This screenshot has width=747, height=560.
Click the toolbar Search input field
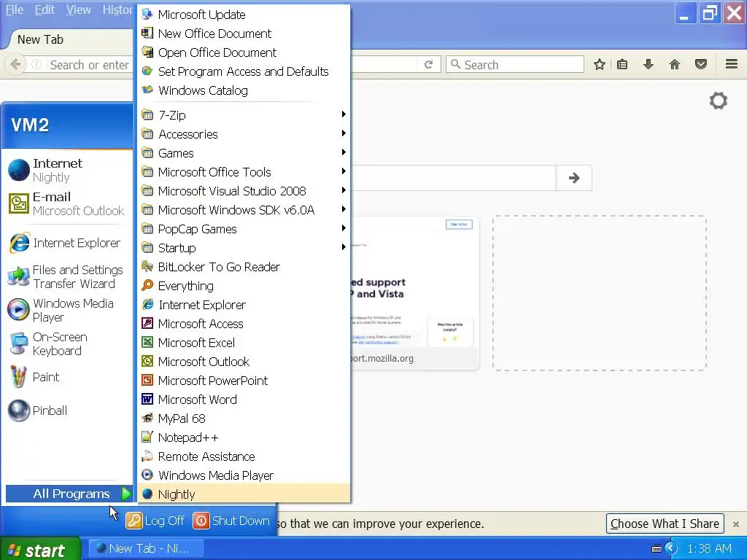(x=515, y=64)
